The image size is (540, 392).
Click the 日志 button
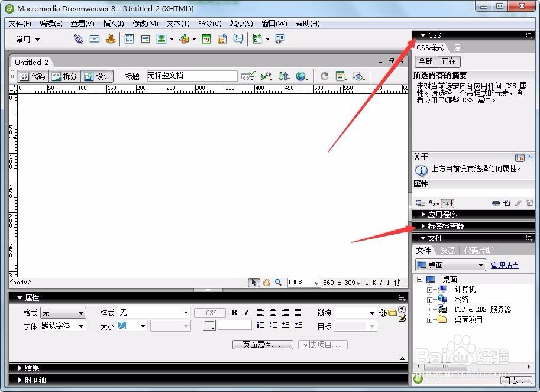(515, 380)
